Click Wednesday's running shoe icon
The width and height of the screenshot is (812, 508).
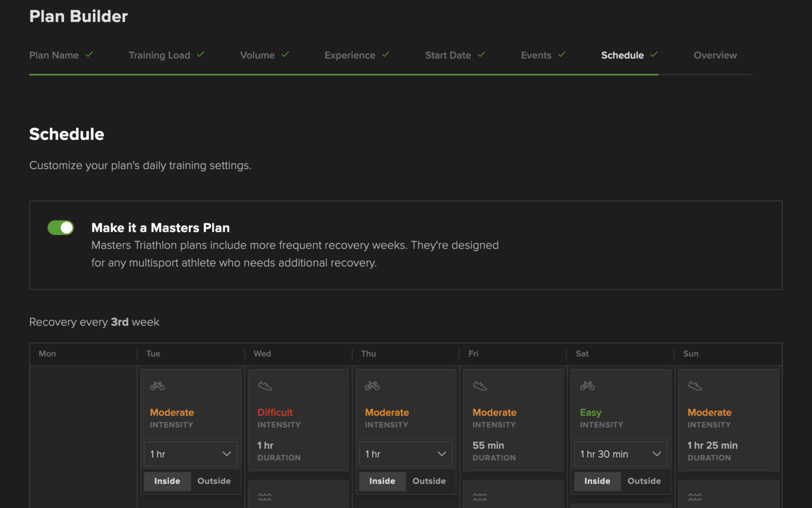(x=264, y=385)
